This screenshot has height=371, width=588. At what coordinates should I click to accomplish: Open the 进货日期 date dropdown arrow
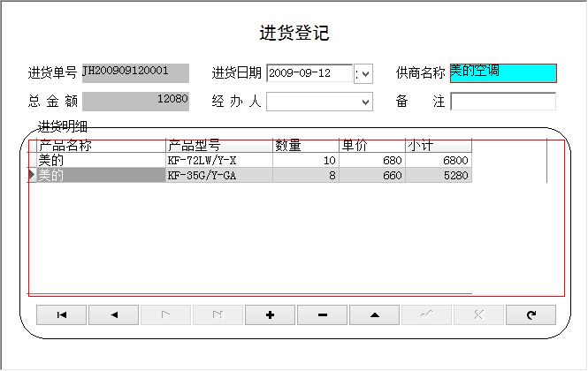pos(366,73)
